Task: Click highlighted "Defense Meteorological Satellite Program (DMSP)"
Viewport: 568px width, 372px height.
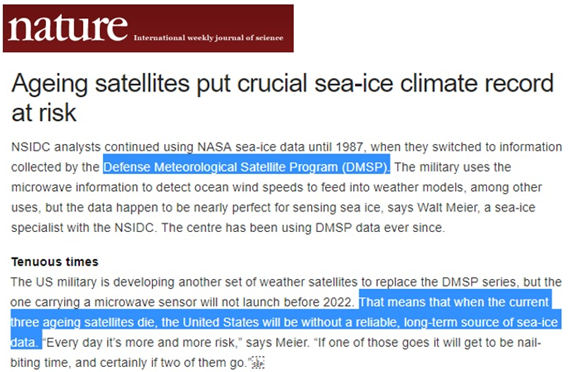Action: pyautogui.click(x=246, y=167)
